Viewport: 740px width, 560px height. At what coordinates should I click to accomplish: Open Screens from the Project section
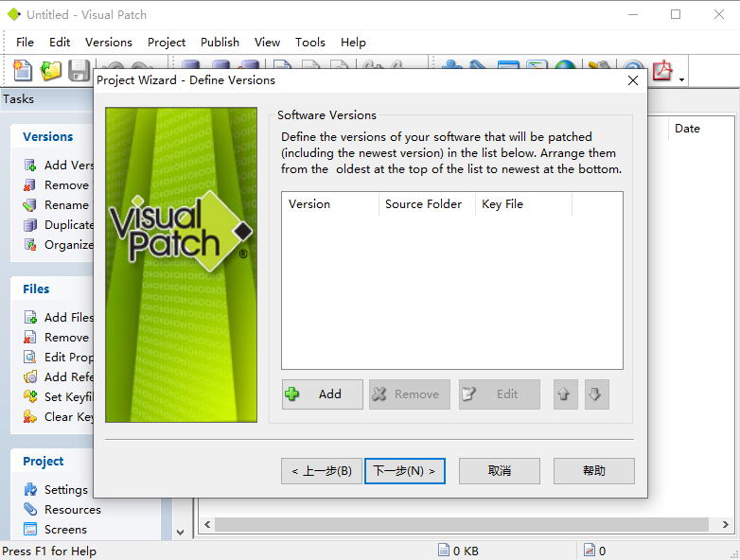[x=55, y=530]
